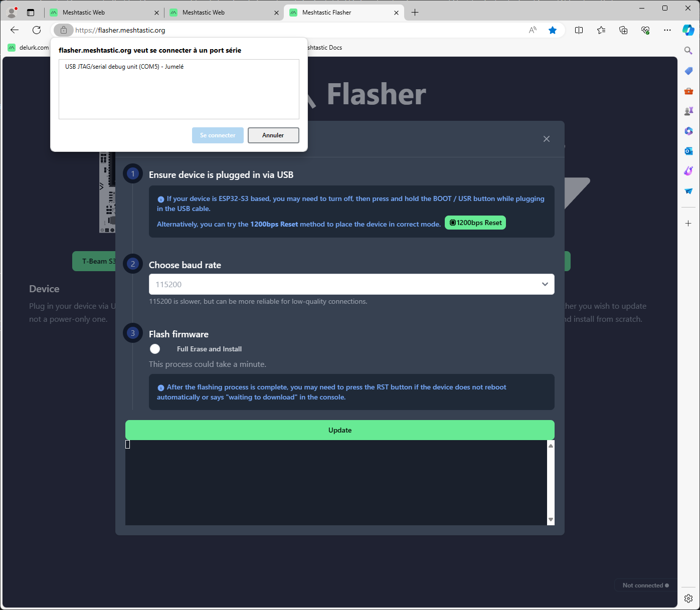This screenshot has height=610, width=700.
Task: Open the Settings and more ellipsis menu
Action: click(x=667, y=30)
